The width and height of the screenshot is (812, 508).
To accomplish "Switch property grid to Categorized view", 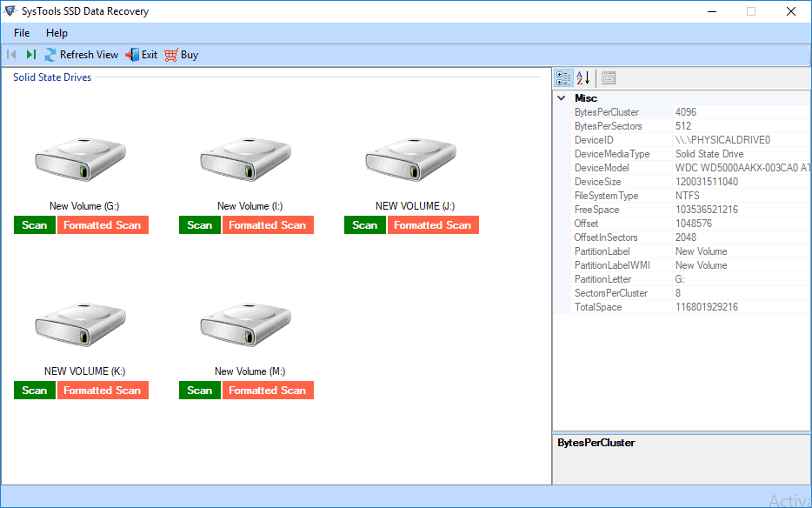I will [x=564, y=77].
